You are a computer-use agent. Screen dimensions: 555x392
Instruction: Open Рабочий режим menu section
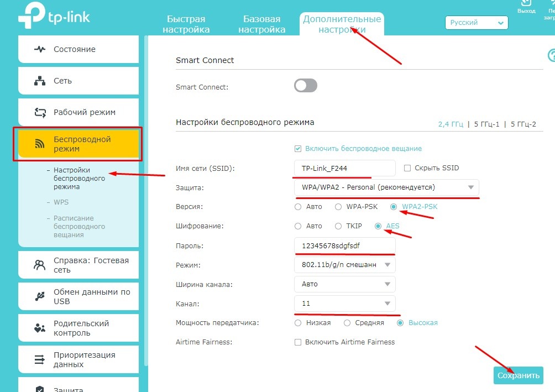(x=78, y=112)
